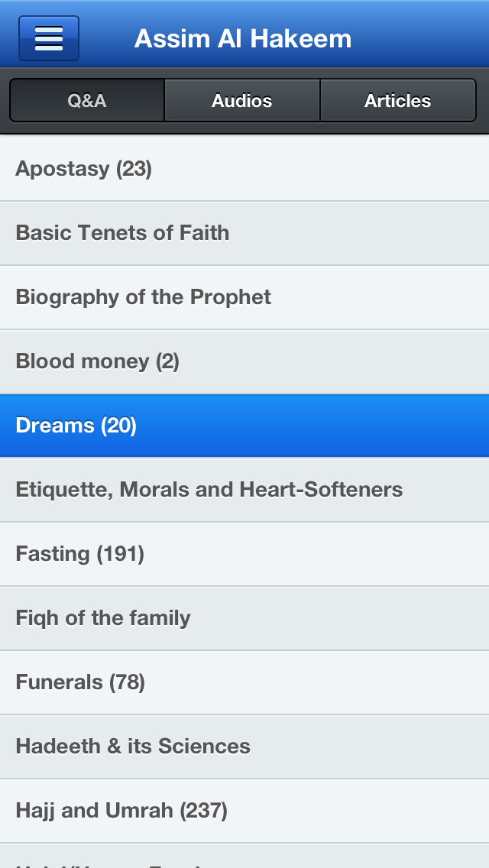Expand Biography of the Prophet category
The height and width of the screenshot is (868, 489).
[244, 297]
